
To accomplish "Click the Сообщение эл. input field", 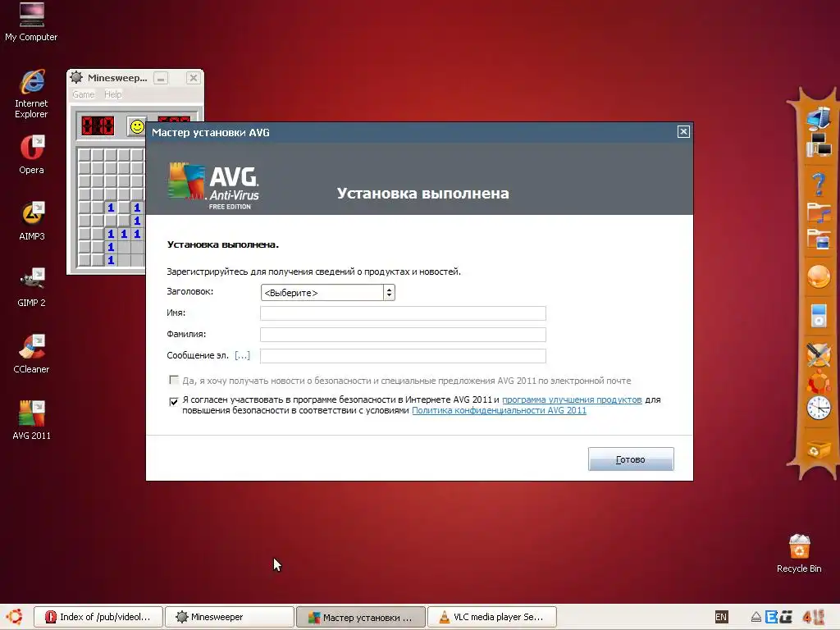I will [403, 356].
